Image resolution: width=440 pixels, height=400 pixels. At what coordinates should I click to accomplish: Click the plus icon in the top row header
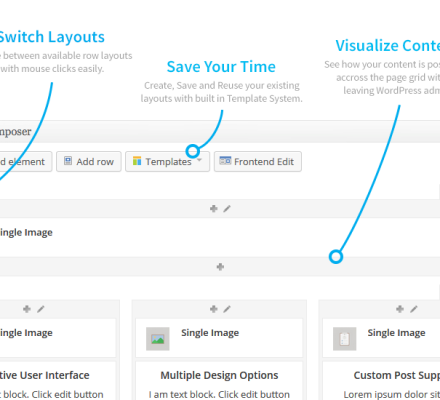click(x=214, y=209)
